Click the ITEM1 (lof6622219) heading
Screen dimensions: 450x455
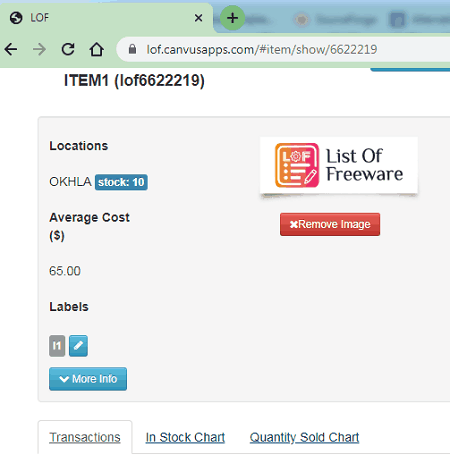pyautogui.click(x=134, y=81)
